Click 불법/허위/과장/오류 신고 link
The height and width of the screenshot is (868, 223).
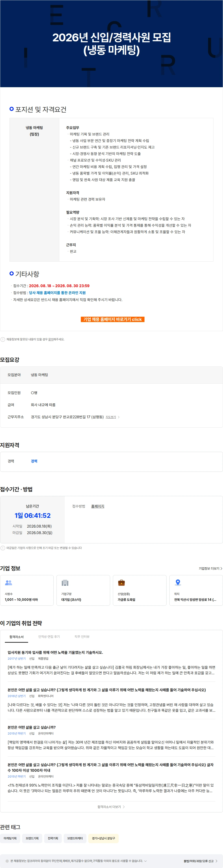click(x=200, y=861)
